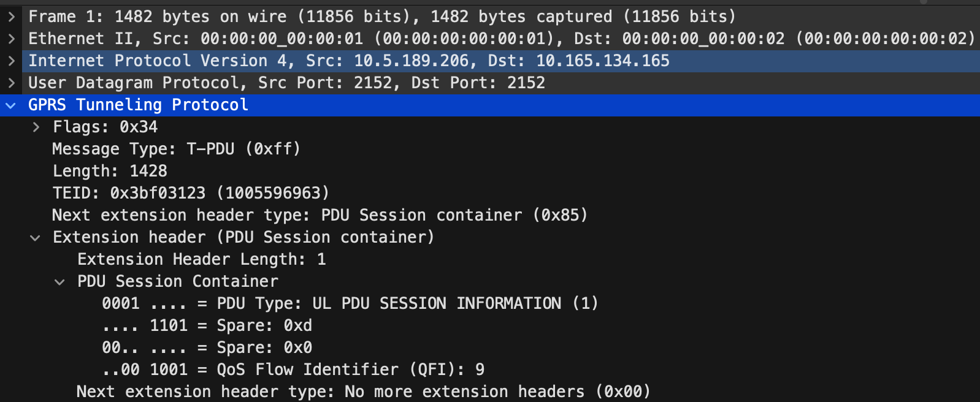The image size is (980, 402).
Task: Select No more extension headers (0x00) line
Action: click(x=364, y=392)
